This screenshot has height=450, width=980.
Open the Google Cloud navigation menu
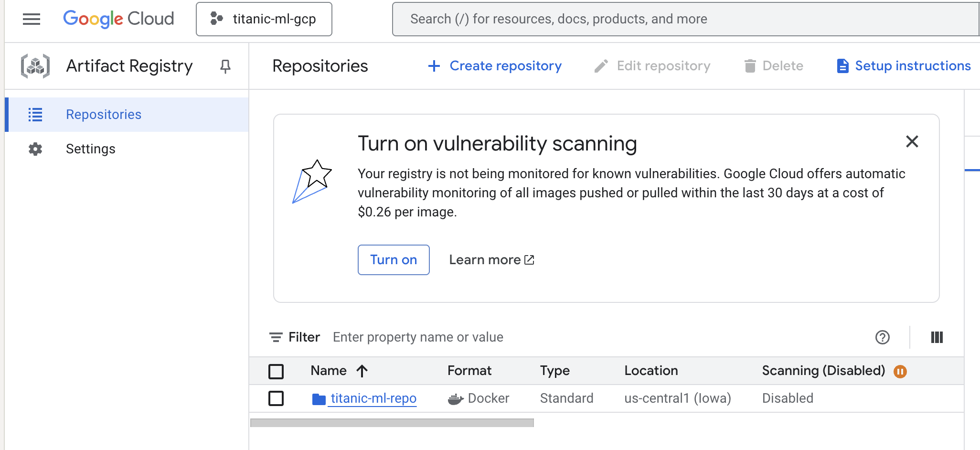(x=32, y=19)
